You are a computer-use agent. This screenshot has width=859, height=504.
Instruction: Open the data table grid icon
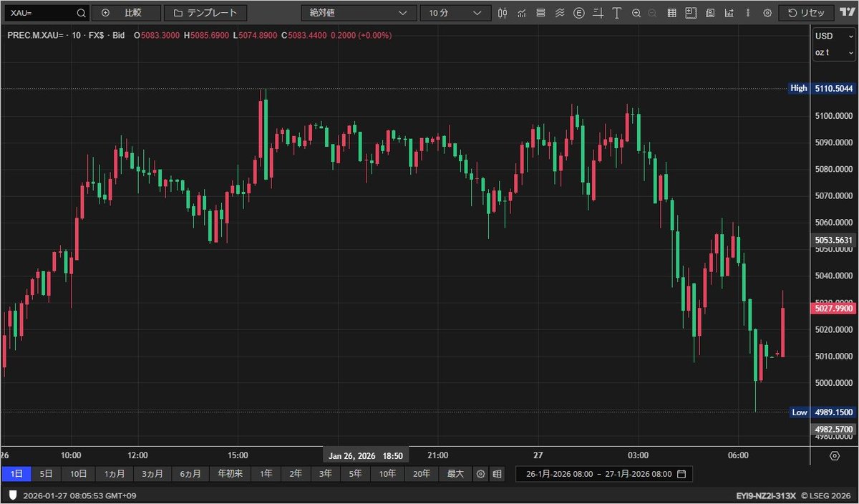pyautogui.click(x=671, y=13)
